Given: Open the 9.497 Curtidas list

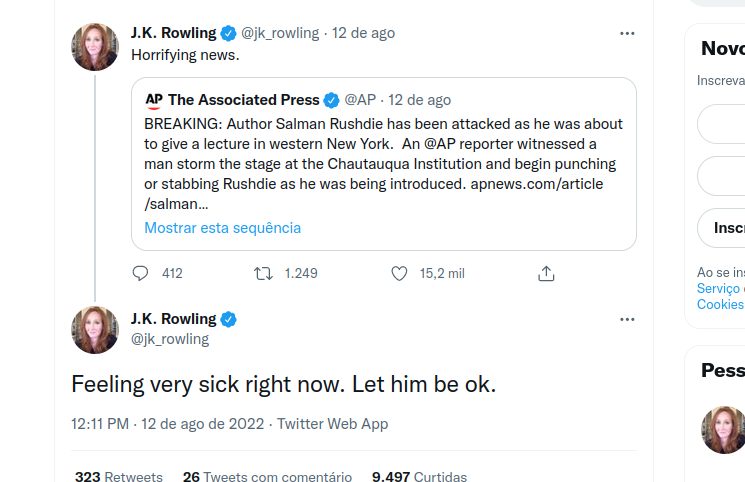Looking at the screenshot, I should click(419, 477).
